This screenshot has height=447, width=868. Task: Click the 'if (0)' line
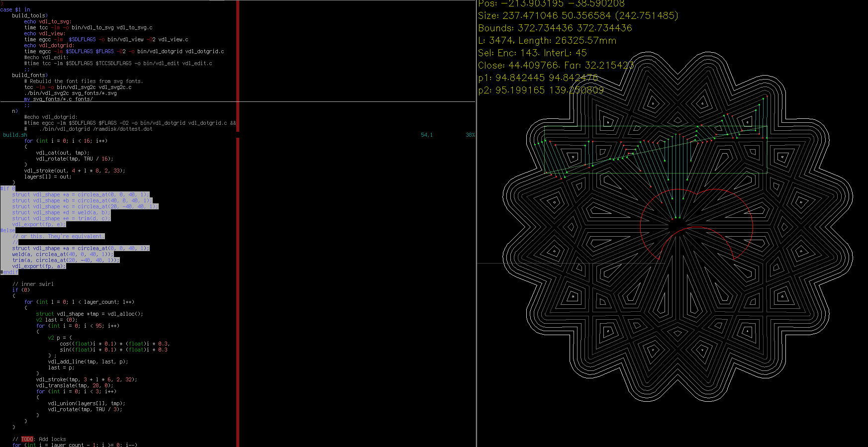[x=21, y=290]
